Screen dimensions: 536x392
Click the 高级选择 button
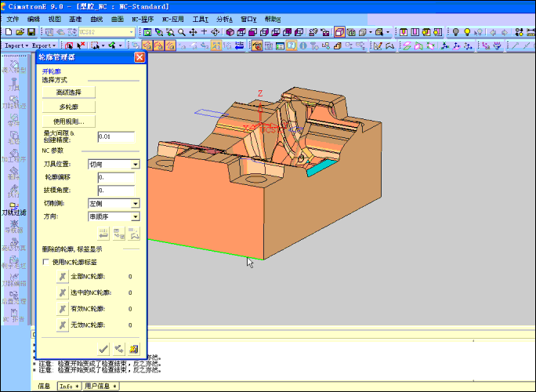(69, 93)
